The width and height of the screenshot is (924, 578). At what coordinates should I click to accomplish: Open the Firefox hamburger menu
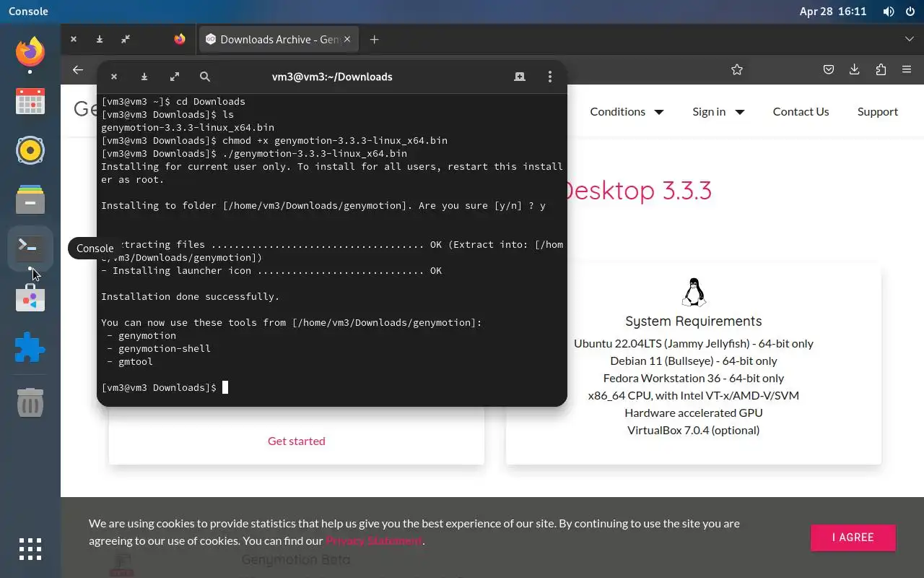click(x=907, y=69)
